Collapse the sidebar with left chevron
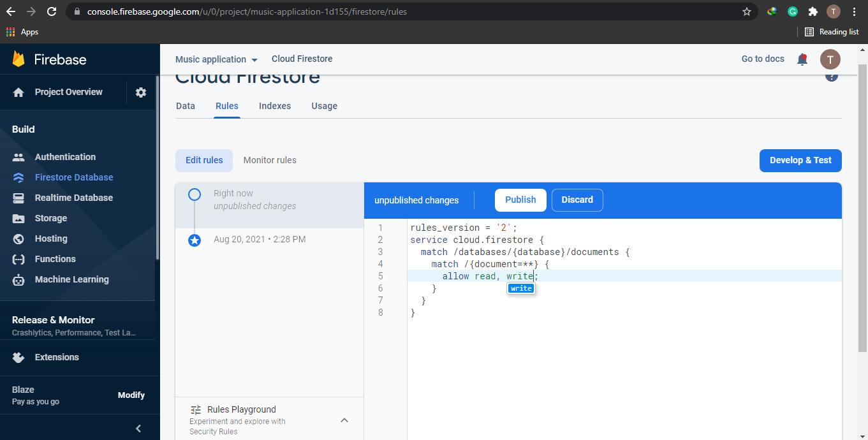This screenshot has height=440, width=868. pyautogui.click(x=138, y=429)
